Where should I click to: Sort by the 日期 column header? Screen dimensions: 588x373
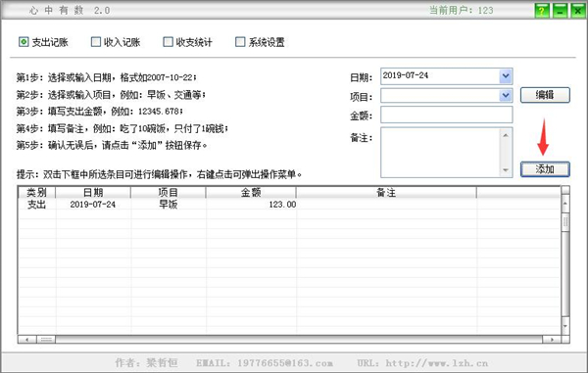(93, 193)
